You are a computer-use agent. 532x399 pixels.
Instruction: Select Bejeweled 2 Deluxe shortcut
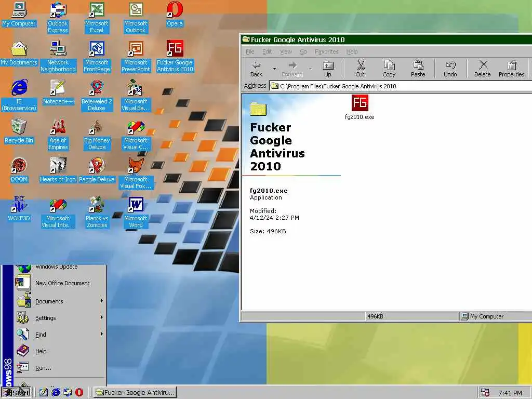click(97, 96)
